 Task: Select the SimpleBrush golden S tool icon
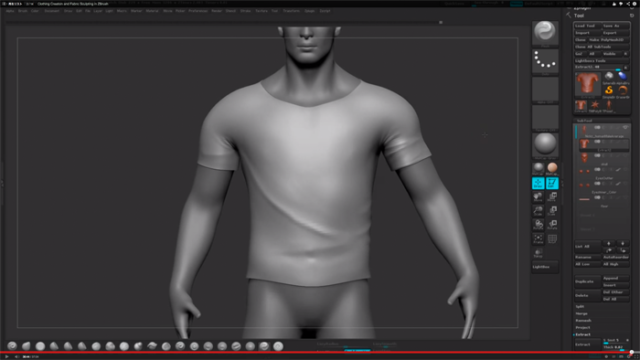coord(609,91)
